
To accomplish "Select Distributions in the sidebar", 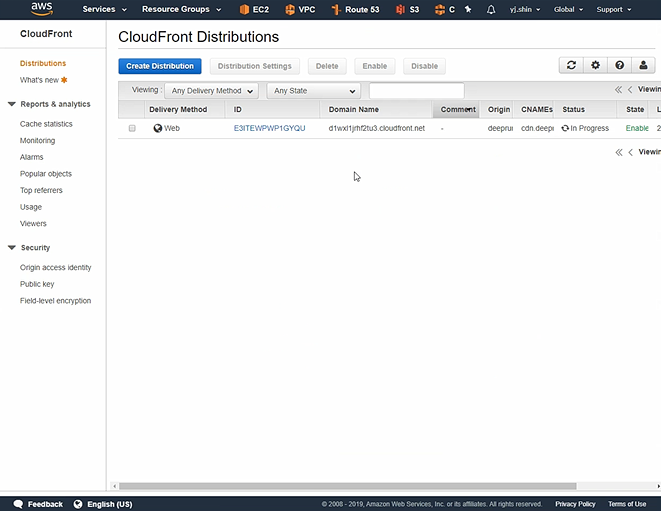I will coord(43,63).
